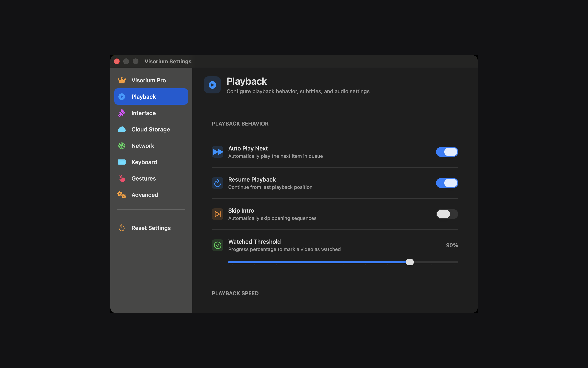Screen dimensions: 588x368
Task: Click the Playback play icon in sidebar
Action: click(x=122, y=97)
